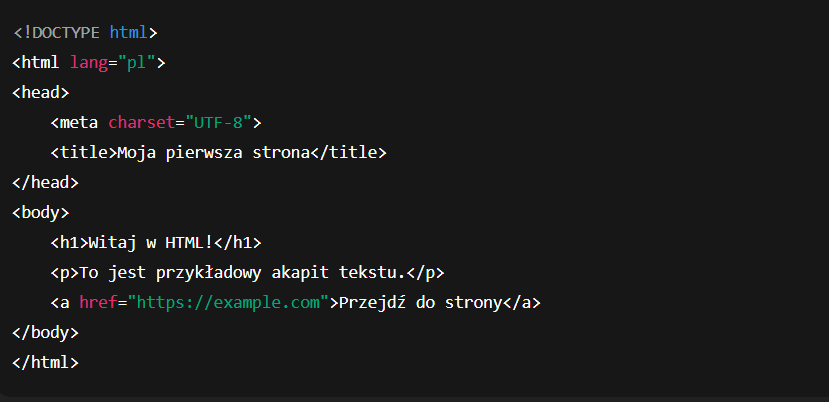Screen dimensions: 829x402
Task: Click the meta tag name
Action: [x=79, y=123]
